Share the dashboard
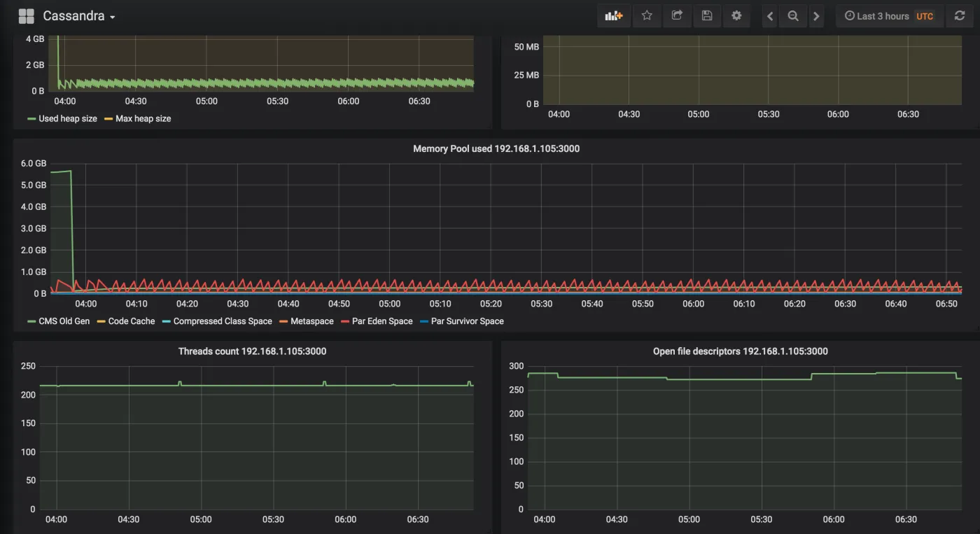 (x=677, y=15)
